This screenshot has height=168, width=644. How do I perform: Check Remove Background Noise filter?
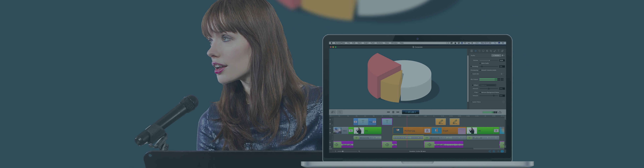(480, 92)
